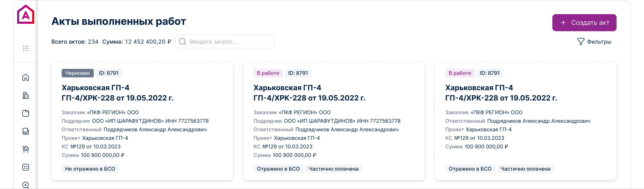The height and width of the screenshot is (189, 644).
Task: Click the app logo with letter A
Action: tap(25, 15)
